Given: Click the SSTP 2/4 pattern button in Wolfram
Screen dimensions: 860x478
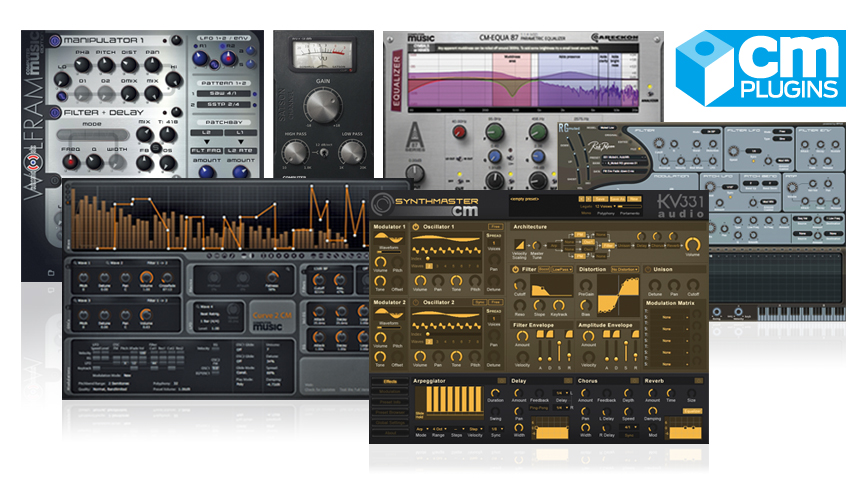Looking at the screenshot, I should click(x=223, y=104).
